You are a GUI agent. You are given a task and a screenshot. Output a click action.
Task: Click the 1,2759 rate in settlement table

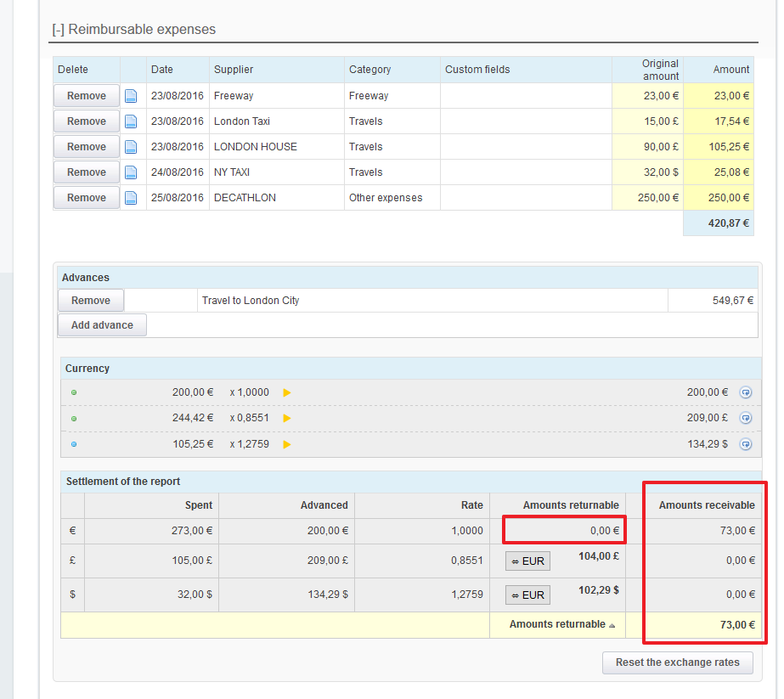(x=467, y=595)
